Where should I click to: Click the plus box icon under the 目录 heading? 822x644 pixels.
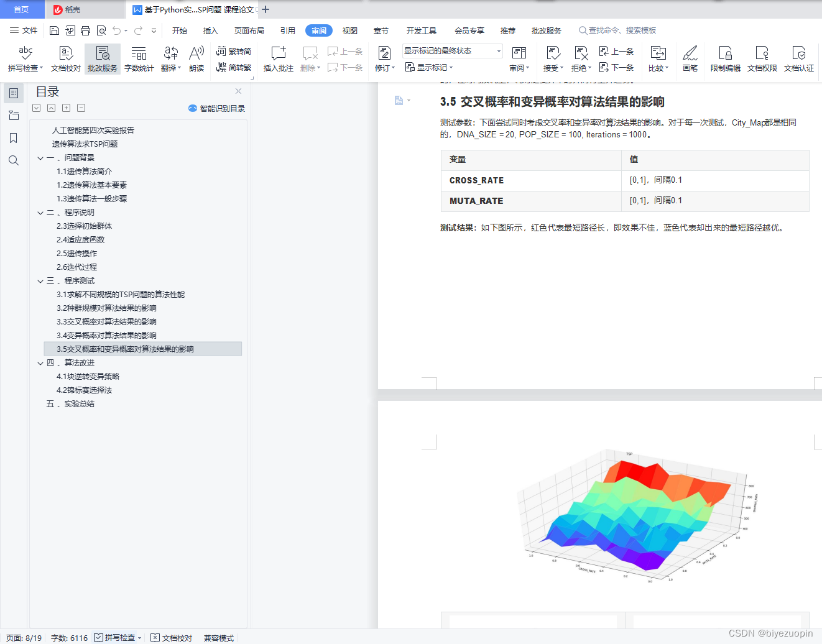(x=67, y=108)
